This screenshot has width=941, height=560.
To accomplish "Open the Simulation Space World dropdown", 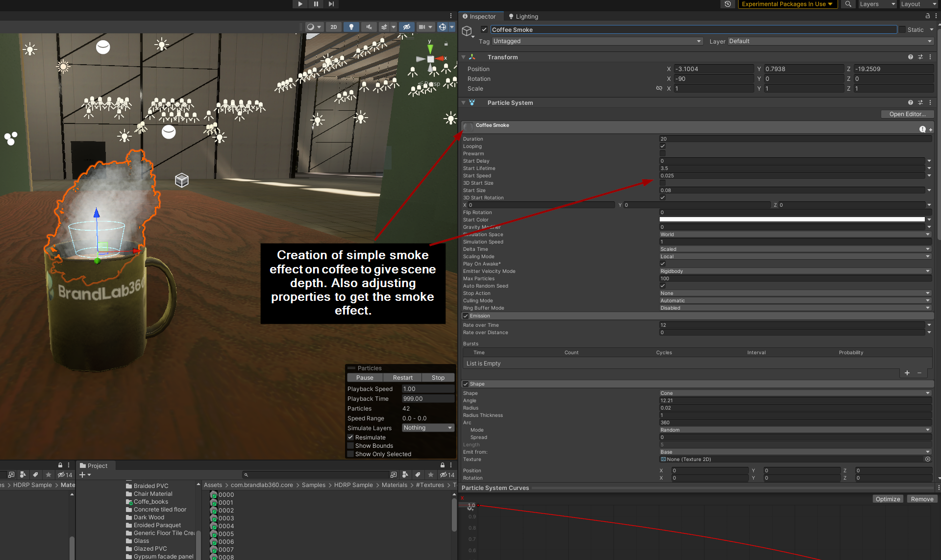I will (x=794, y=234).
